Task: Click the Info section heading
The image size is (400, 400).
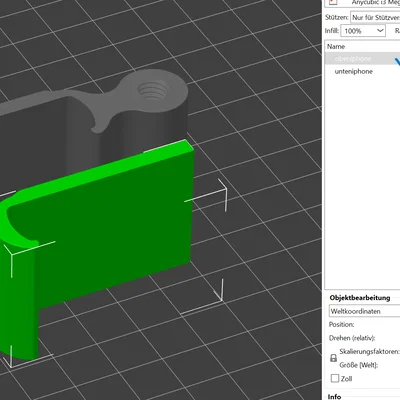Action: click(334, 397)
